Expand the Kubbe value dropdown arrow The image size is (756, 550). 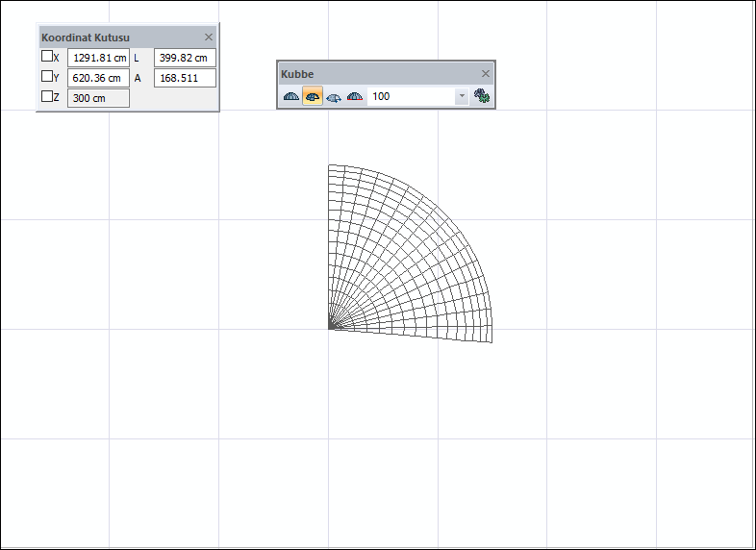pos(462,96)
